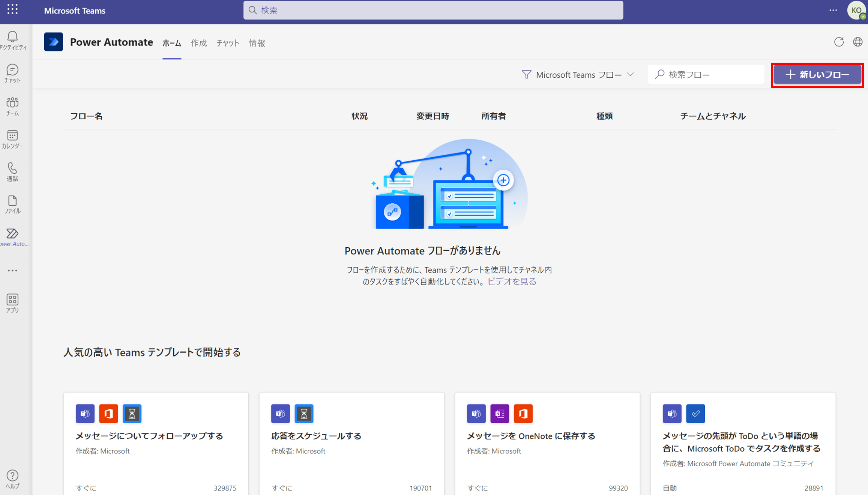Open settings and more ellipsis in title bar
This screenshot has width=868, height=495.
833,10
